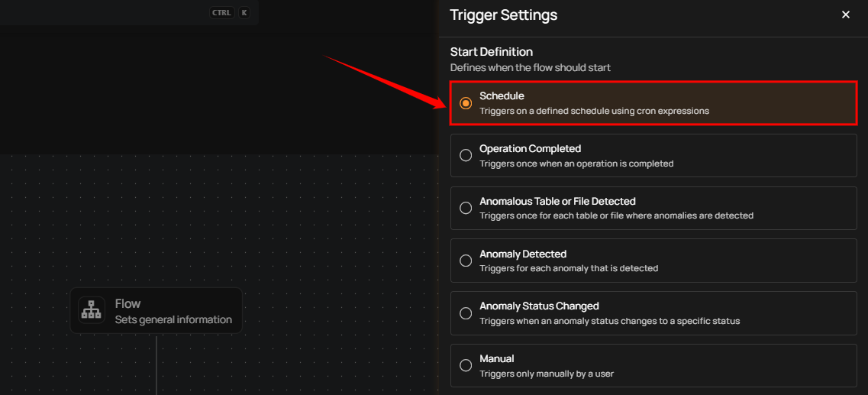
Task: Click the anomalies-detected table or file description
Action: tap(616, 215)
